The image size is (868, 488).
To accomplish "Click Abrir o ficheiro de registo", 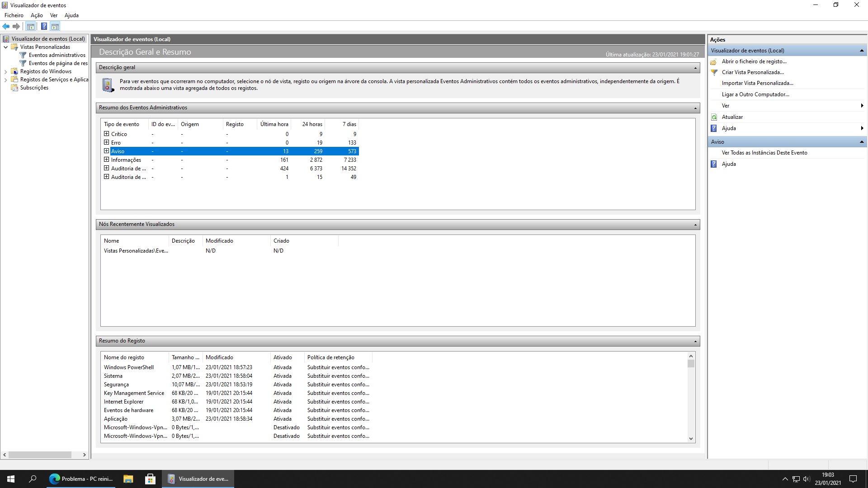I will pyautogui.click(x=754, y=61).
